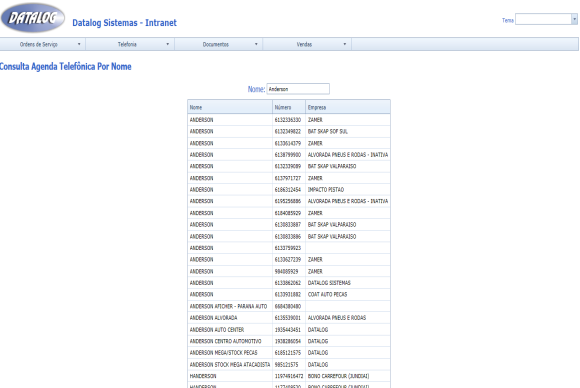
Task: Select the IMPACTO PISTAO cell
Action: (x=348, y=190)
